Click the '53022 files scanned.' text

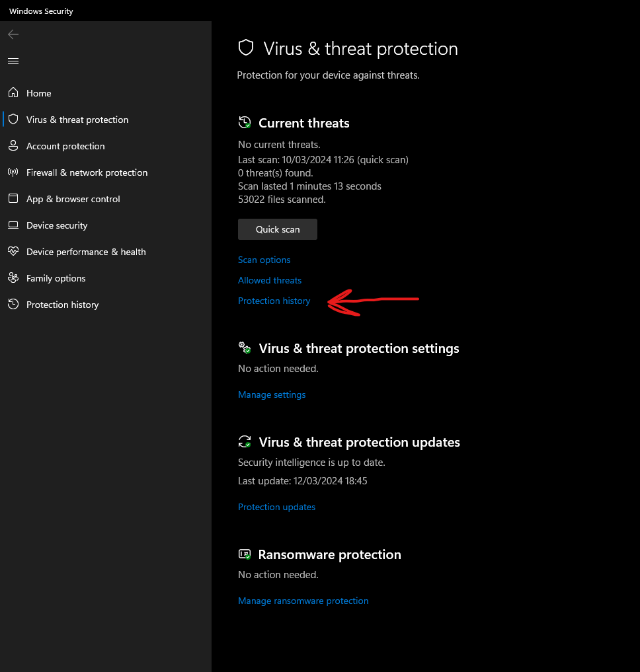(282, 200)
